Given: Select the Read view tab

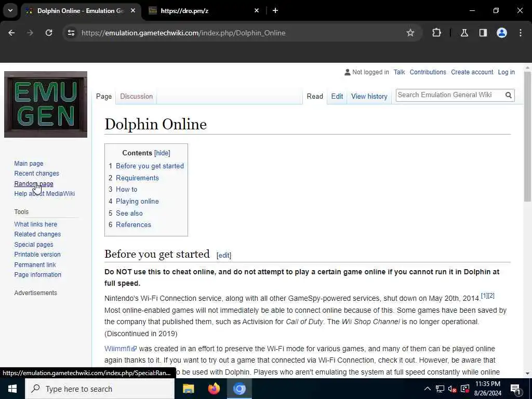Looking at the screenshot, I should [x=315, y=96].
